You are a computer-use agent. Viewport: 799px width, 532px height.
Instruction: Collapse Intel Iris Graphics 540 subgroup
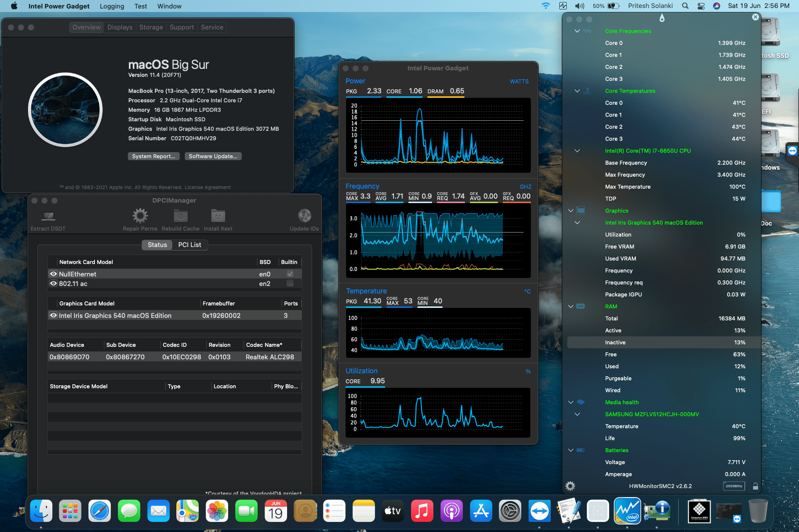point(577,223)
